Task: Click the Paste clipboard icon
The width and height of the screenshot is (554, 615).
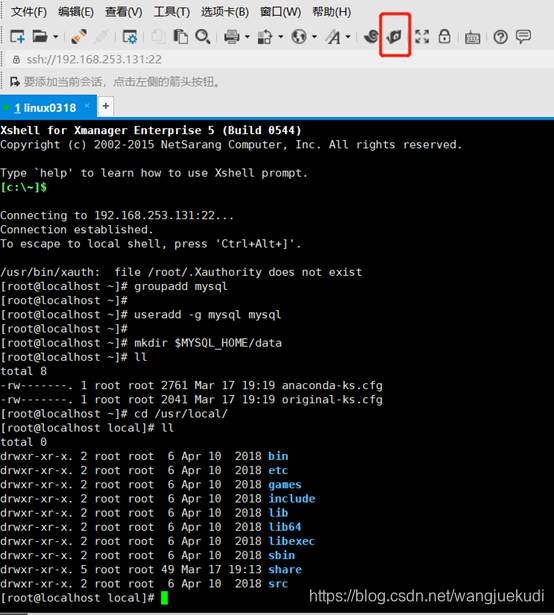Action: tap(180, 36)
